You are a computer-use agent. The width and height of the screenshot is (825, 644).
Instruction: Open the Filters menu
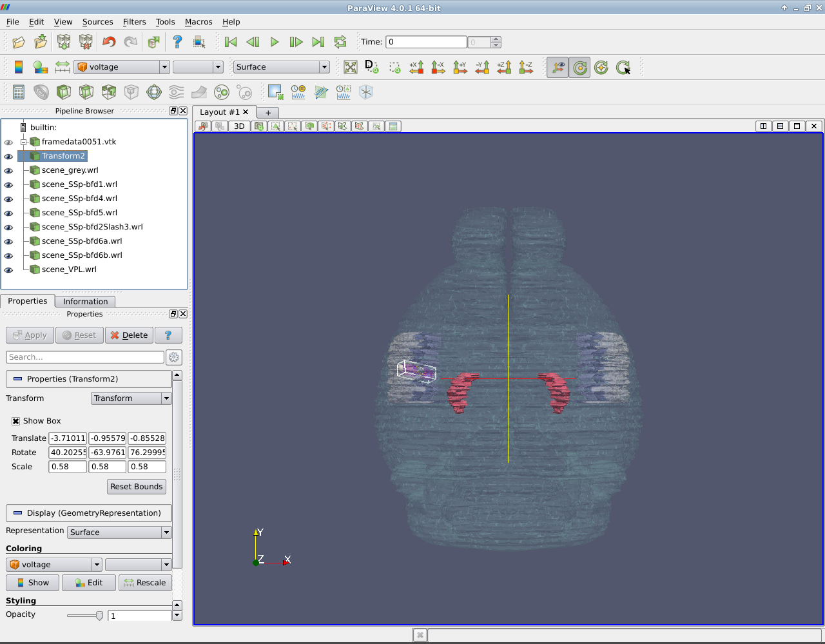tap(134, 22)
